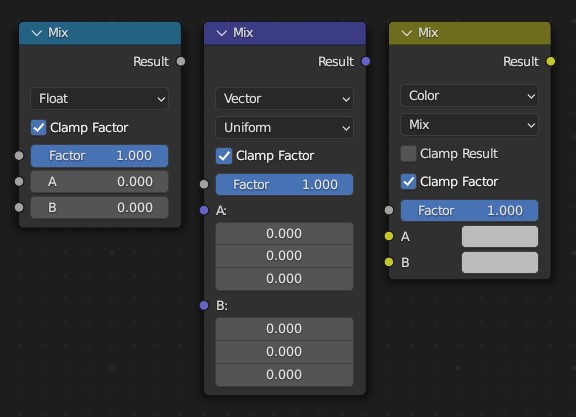The height and width of the screenshot is (417, 576).
Task: Click the third B vector component field
Action: (284, 374)
